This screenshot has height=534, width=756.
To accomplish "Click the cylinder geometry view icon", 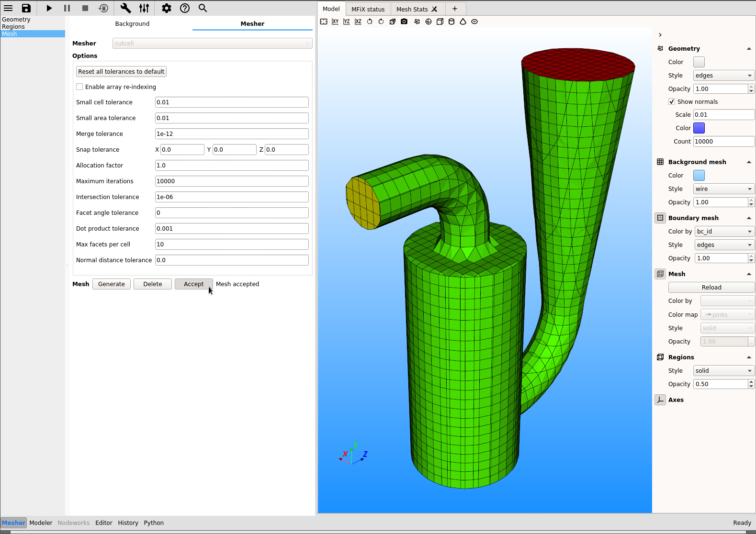I will [x=451, y=22].
